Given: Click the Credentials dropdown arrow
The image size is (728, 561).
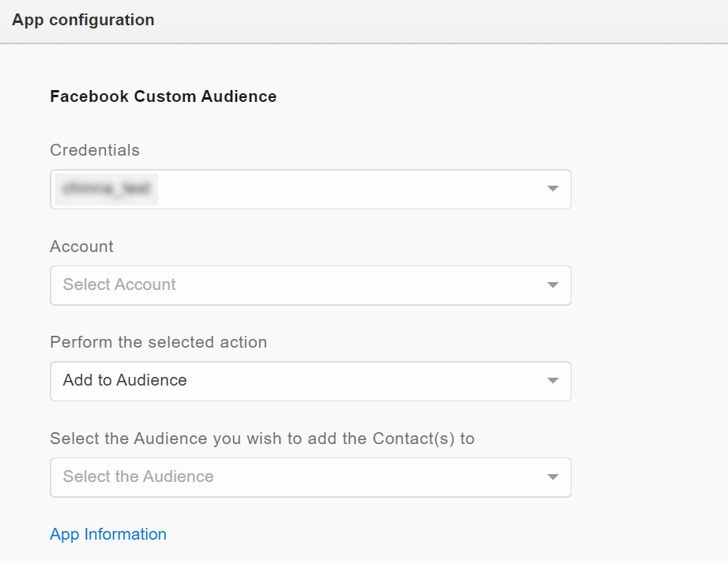Looking at the screenshot, I should [553, 190].
